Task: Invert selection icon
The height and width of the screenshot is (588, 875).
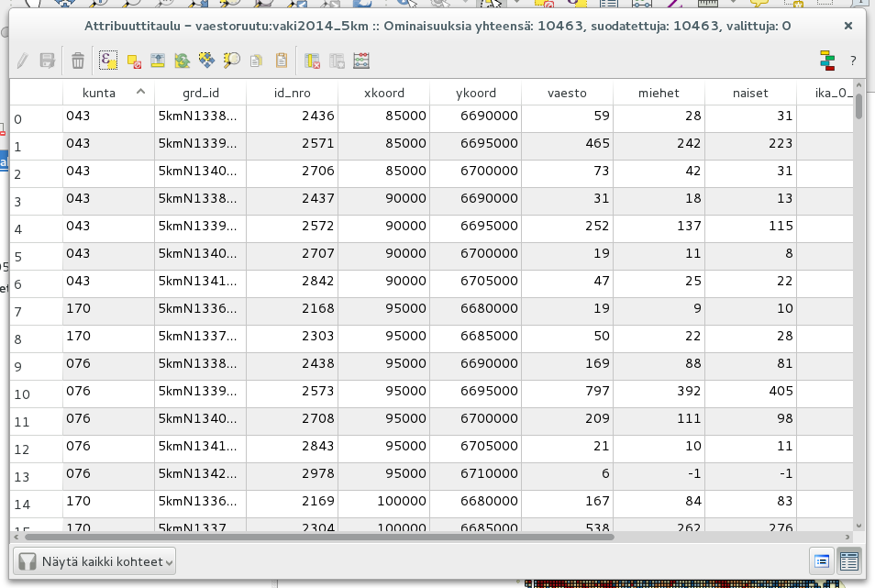Action: tap(182, 61)
